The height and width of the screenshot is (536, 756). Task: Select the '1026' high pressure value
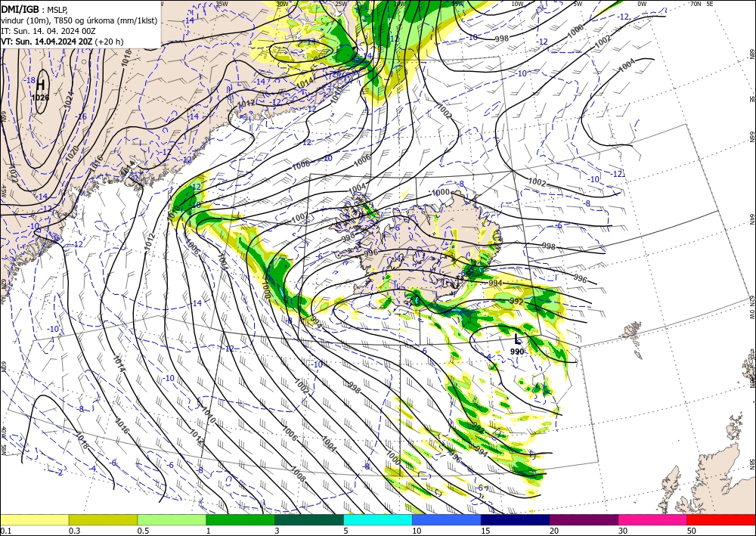41,98
